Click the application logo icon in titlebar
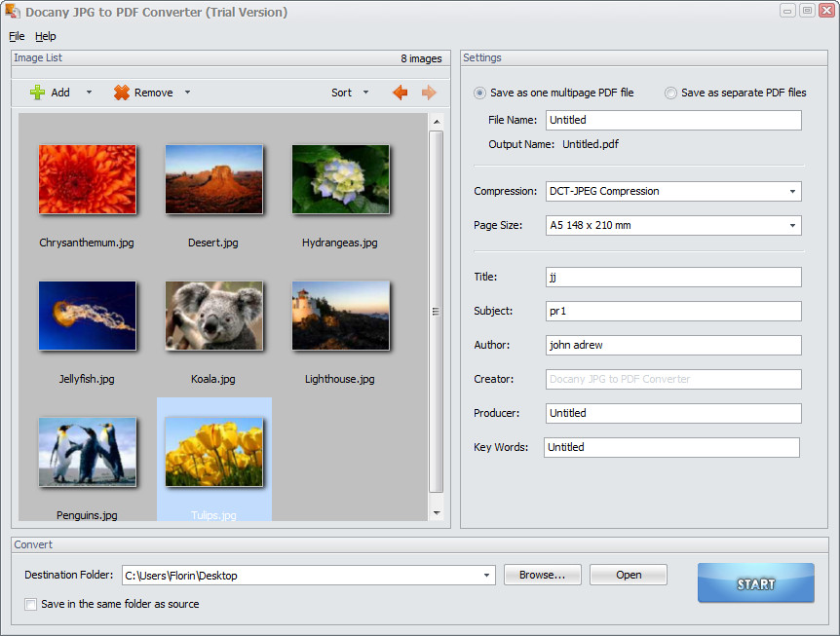This screenshot has height=636, width=840. click(14, 11)
